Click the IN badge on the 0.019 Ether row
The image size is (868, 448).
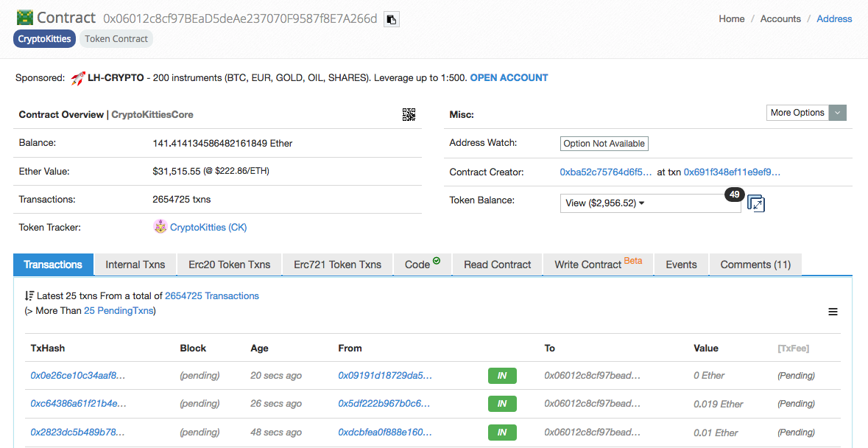click(502, 404)
